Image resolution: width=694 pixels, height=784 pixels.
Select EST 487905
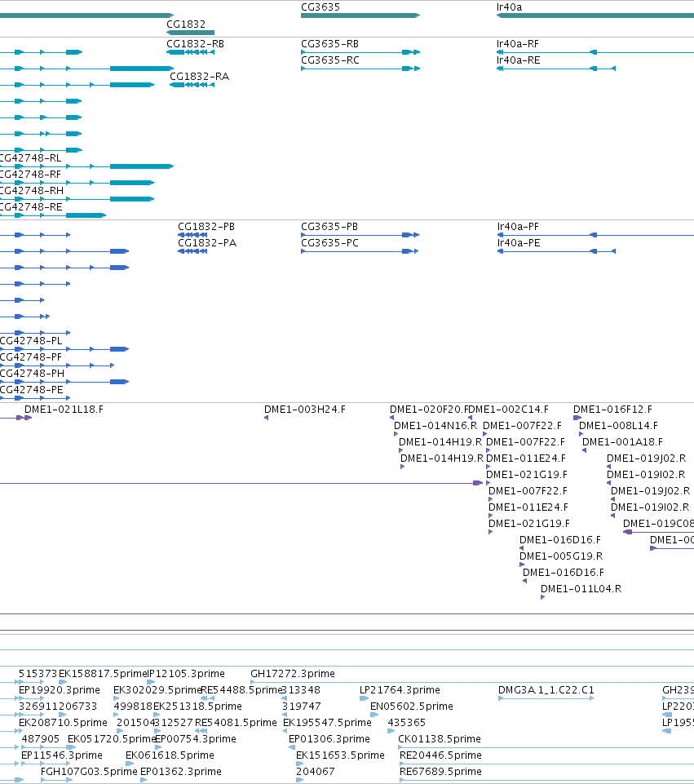click(x=41, y=739)
